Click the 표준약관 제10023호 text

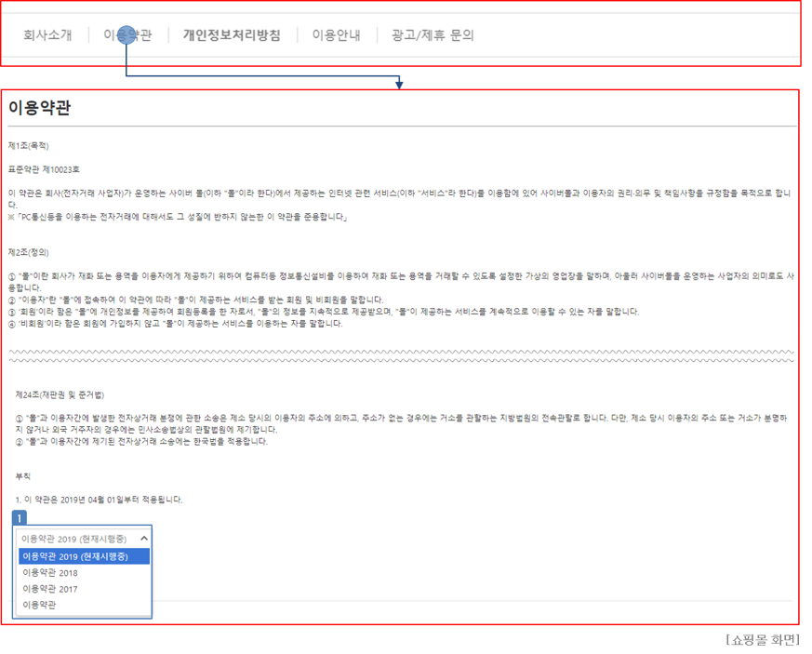click(44, 170)
